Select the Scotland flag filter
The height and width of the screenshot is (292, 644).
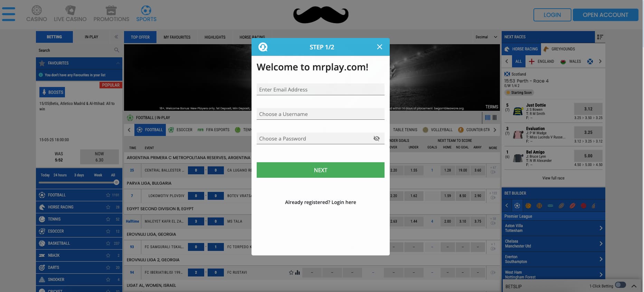(590, 61)
